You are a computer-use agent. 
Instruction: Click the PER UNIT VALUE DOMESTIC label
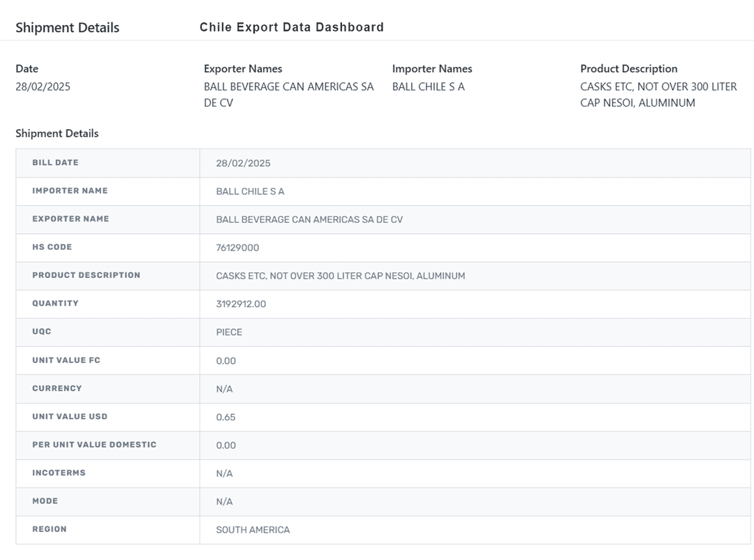(x=94, y=445)
